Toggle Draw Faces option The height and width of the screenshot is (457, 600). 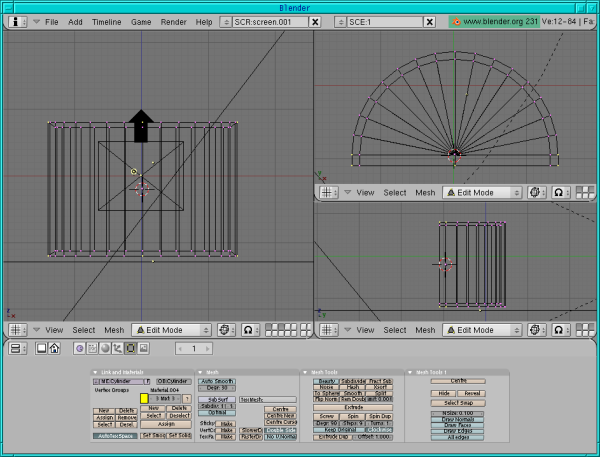(458, 425)
